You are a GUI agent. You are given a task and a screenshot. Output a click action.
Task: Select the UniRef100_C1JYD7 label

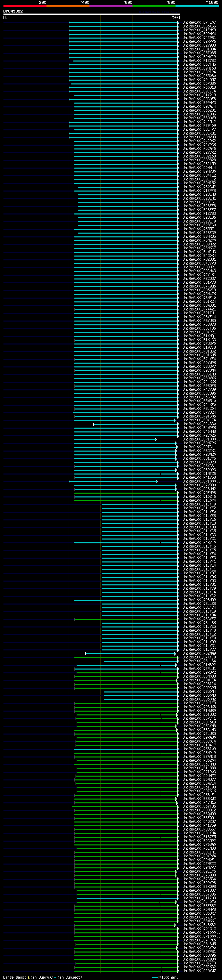(199, 573)
